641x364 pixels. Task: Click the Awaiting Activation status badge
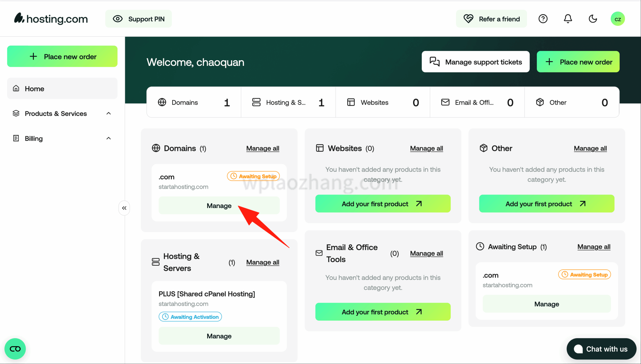[190, 317]
